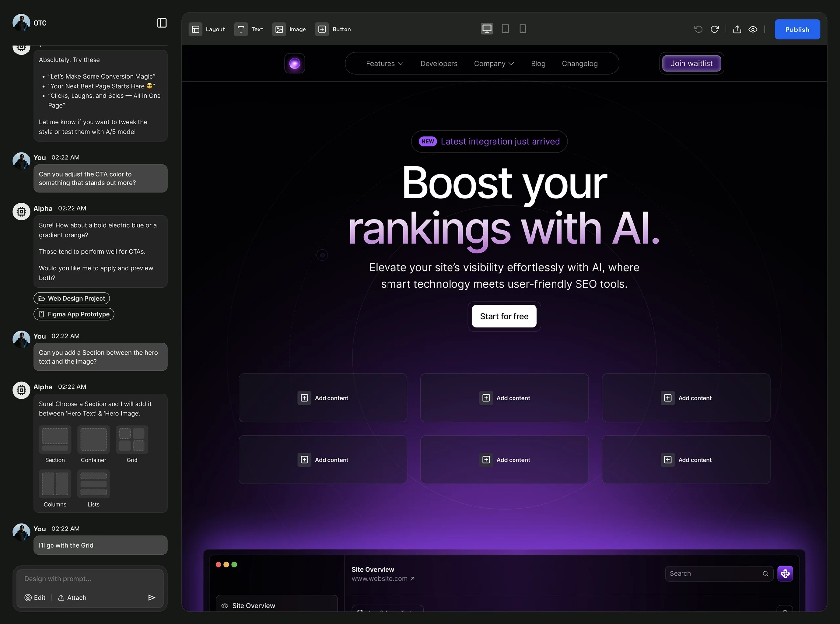Open the share/export options
The width and height of the screenshot is (840, 624).
(737, 29)
